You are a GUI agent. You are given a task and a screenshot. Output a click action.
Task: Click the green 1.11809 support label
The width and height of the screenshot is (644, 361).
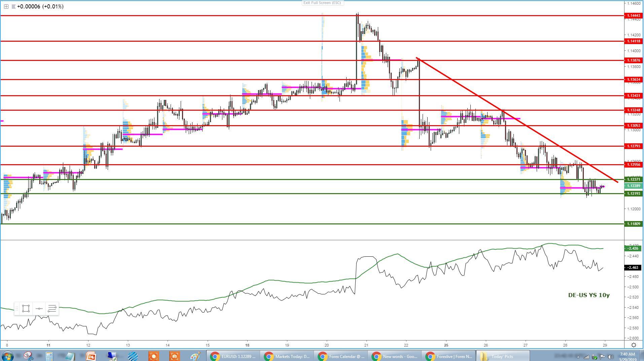[633, 224]
